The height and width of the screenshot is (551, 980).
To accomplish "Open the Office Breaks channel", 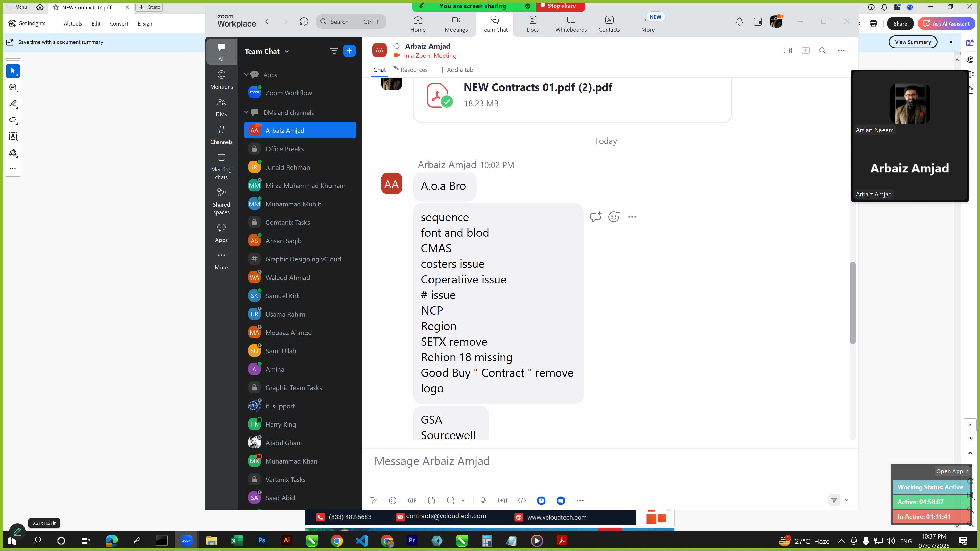I will click(300, 149).
